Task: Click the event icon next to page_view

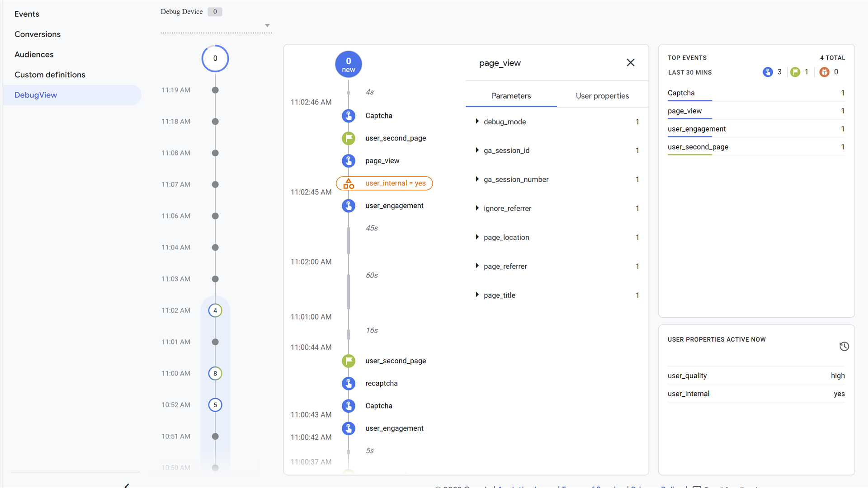Action: coord(349,160)
